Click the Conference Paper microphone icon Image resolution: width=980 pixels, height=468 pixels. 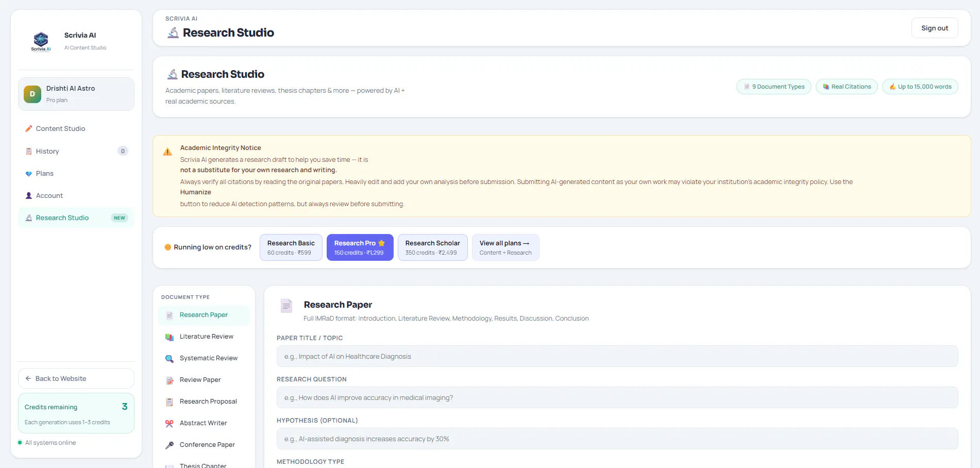coord(170,445)
